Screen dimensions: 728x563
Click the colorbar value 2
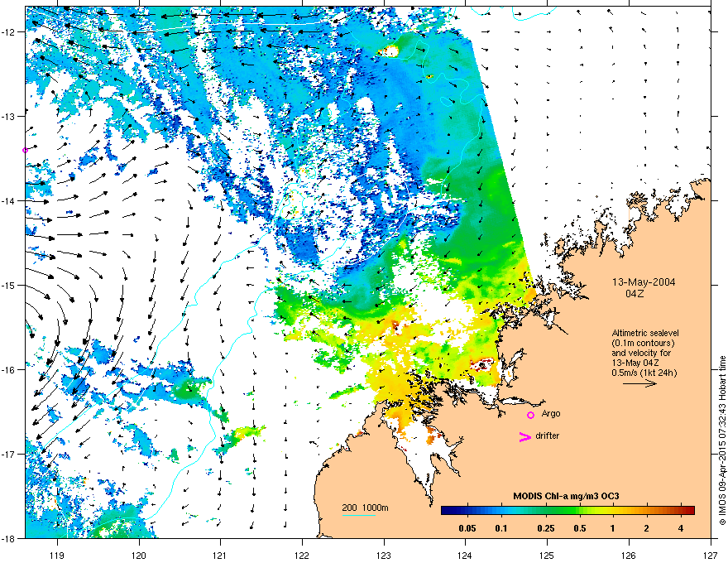click(x=646, y=528)
